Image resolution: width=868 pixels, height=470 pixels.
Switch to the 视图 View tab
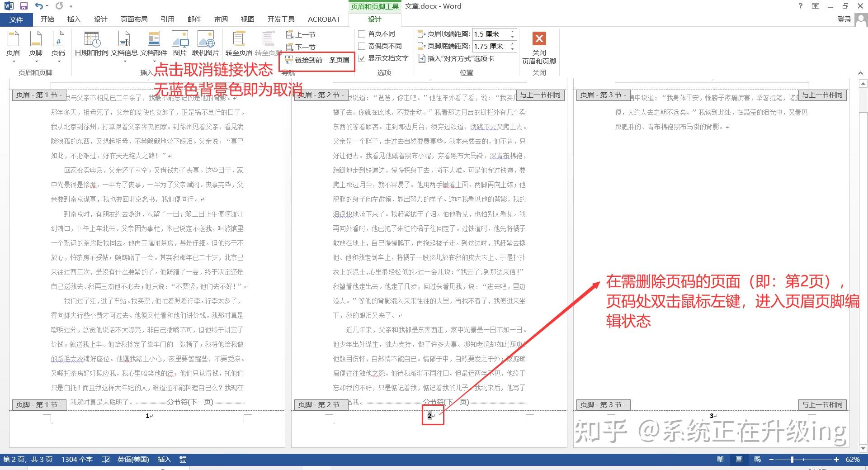(x=247, y=19)
